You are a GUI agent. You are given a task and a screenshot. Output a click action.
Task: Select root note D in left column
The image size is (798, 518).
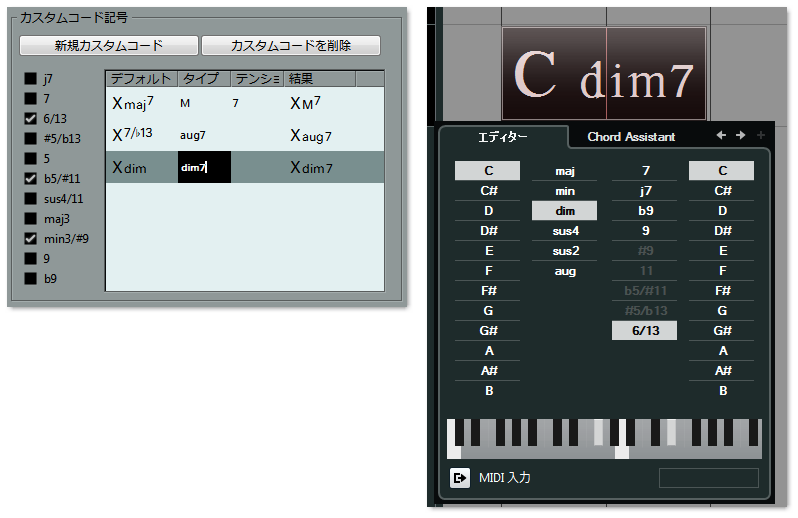click(x=488, y=211)
